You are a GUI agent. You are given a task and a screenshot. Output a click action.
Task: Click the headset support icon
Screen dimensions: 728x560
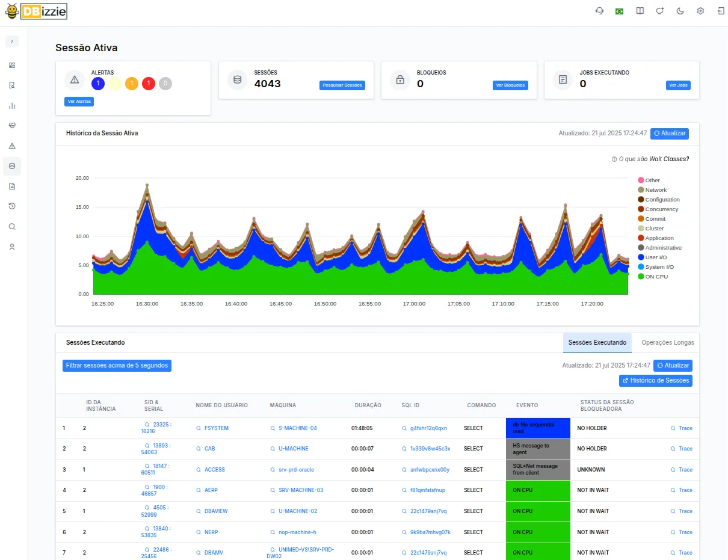[599, 11]
